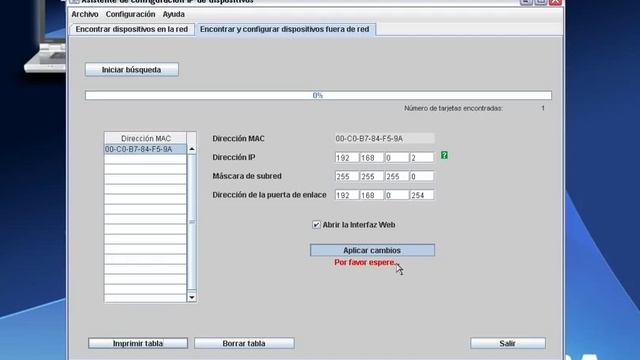The image size is (640, 360).
Task: Click first octet of Máscara de subred
Action: pyautogui.click(x=347, y=176)
